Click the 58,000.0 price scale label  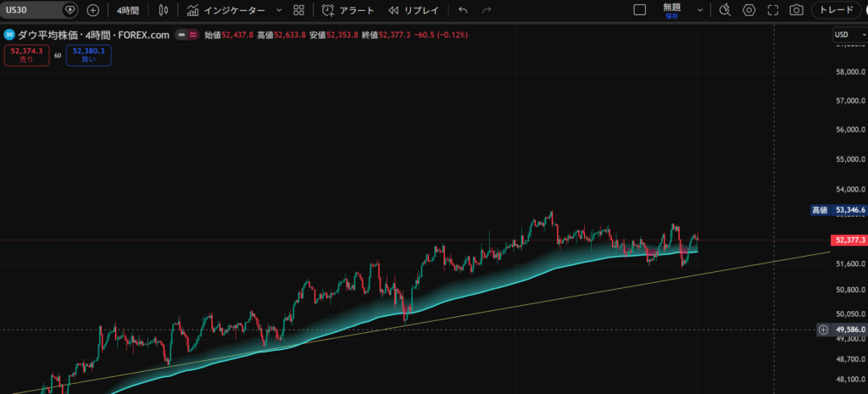click(850, 72)
